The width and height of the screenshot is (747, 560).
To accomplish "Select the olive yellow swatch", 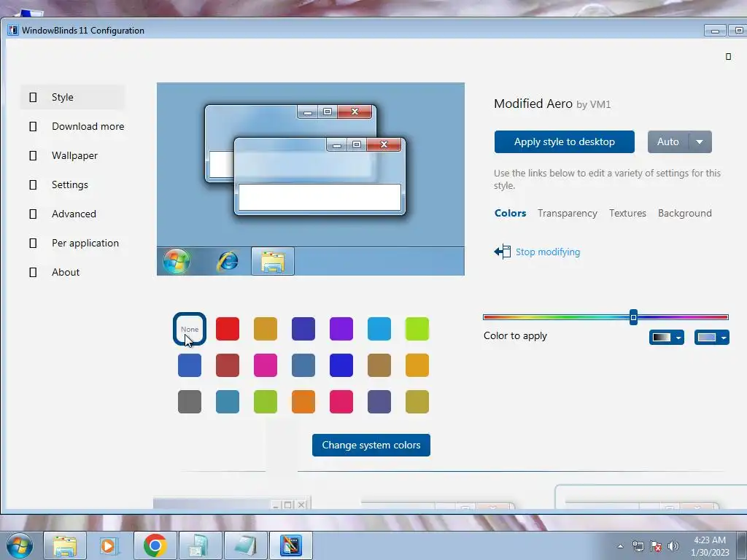I will (417, 402).
